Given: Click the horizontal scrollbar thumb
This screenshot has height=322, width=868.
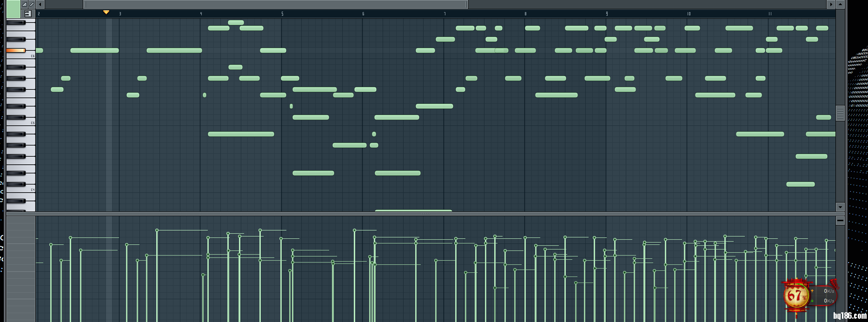Looking at the screenshot, I should click(x=275, y=5).
